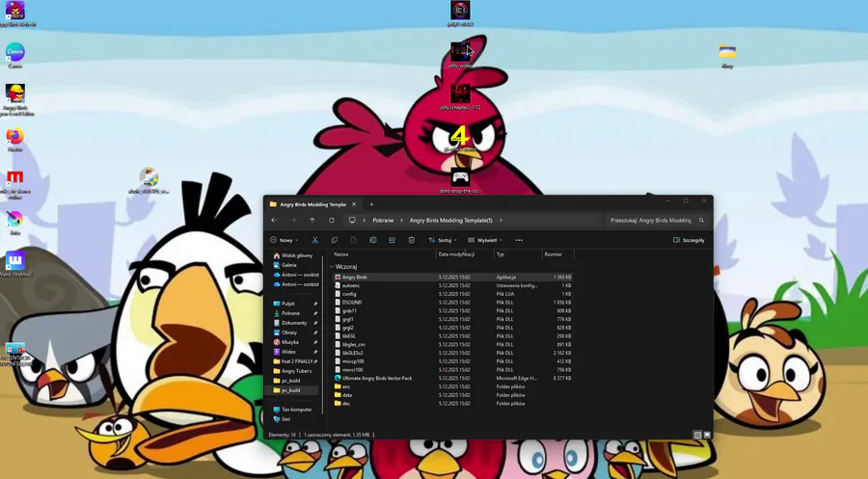Click the Share icon in Explorer toolbar
The image size is (868, 479).
tap(392, 240)
